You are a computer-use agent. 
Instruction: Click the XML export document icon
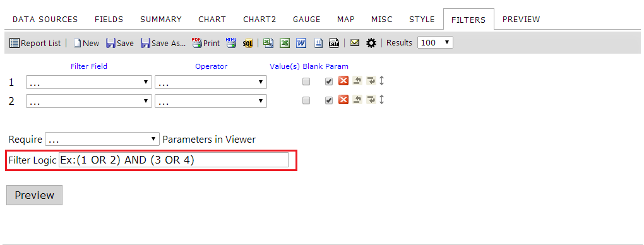point(318,43)
